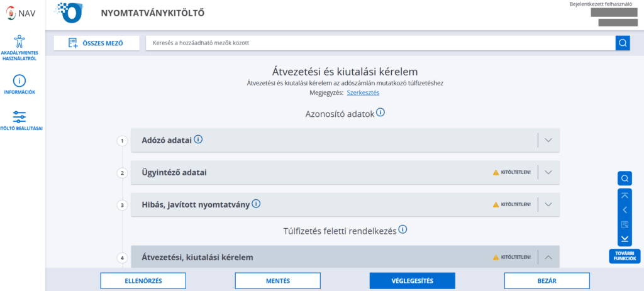Expand the Adózó adatai section chevron

tap(548, 140)
